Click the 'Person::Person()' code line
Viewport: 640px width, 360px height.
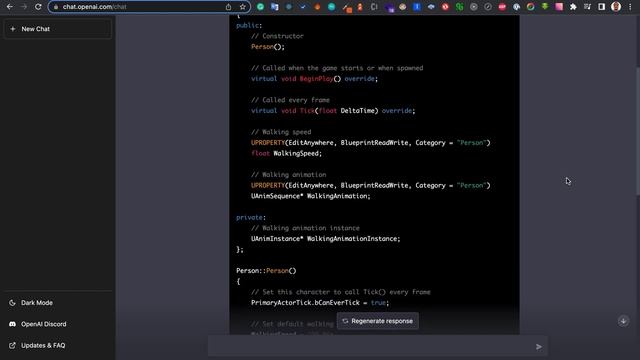pyautogui.click(x=266, y=271)
